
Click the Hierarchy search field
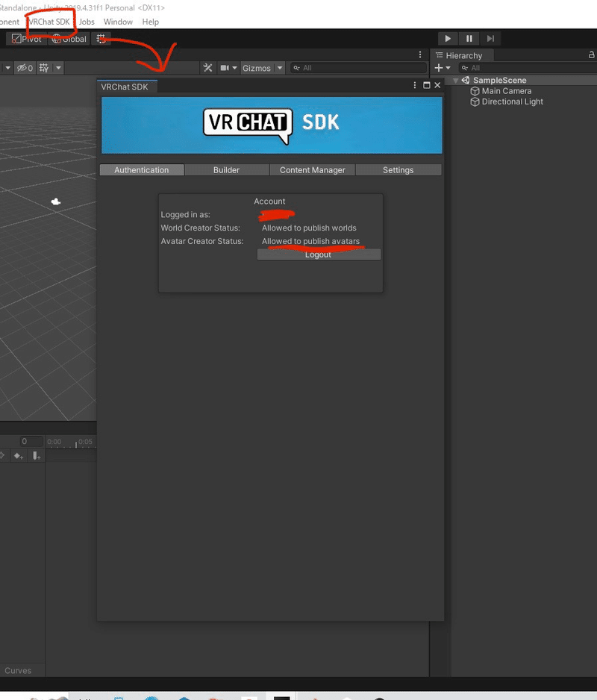[x=528, y=68]
